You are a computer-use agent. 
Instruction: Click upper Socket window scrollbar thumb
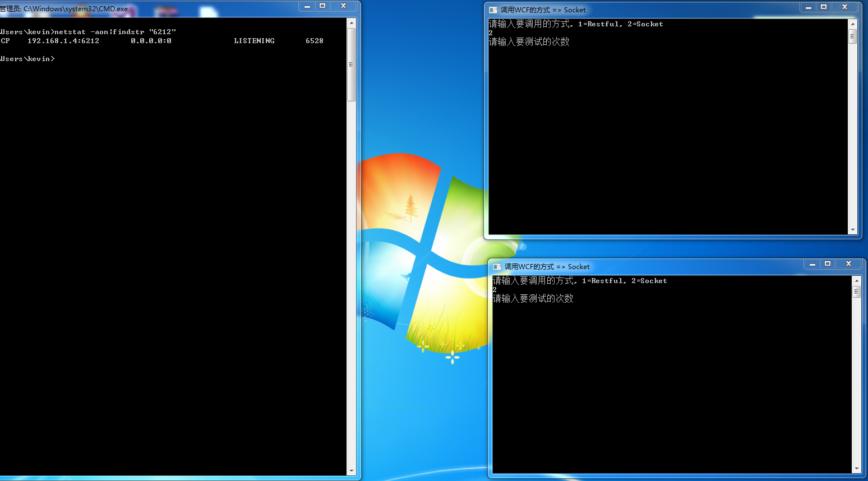pyautogui.click(x=853, y=36)
